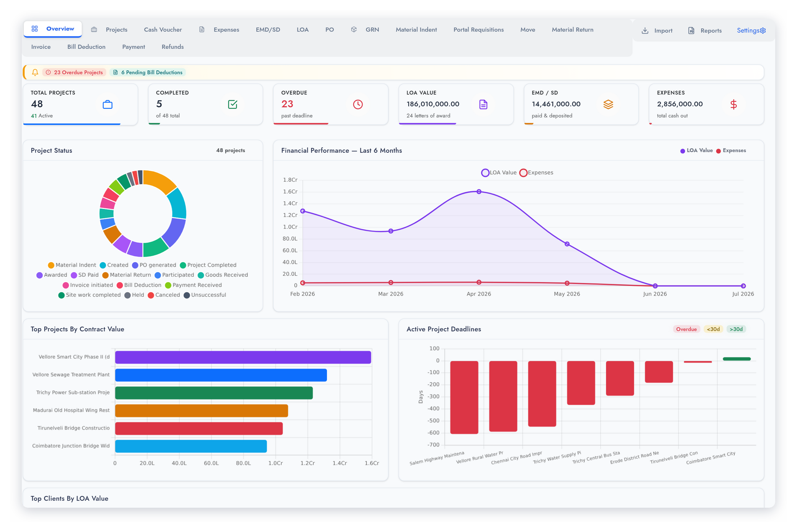The width and height of the screenshot is (797, 532).
Task: Open the 23 Overdue Projects alert
Action: [x=75, y=72]
